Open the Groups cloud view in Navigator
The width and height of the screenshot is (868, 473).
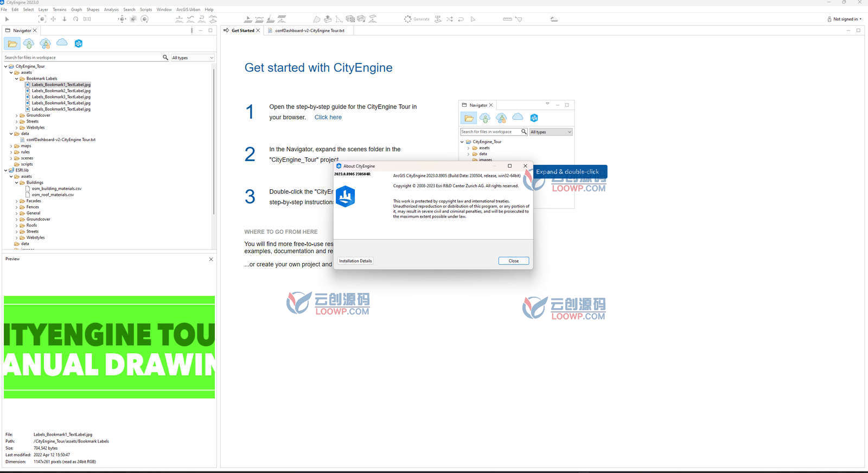(45, 43)
